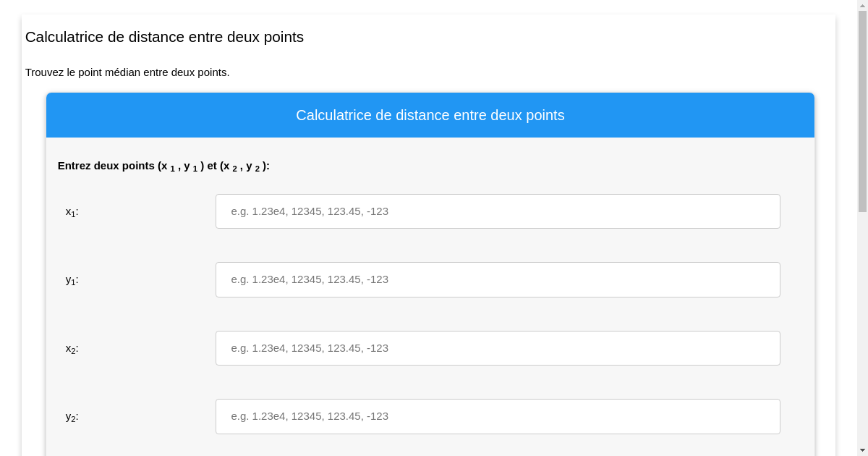This screenshot has height=456, width=868.
Task: Click the y2 field label
Action: click(x=70, y=416)
